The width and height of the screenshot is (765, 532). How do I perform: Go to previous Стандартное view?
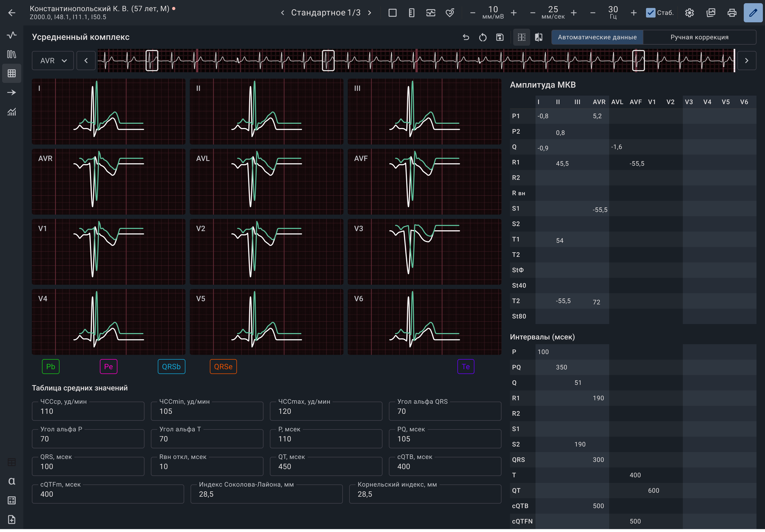[x=283, y=13]
